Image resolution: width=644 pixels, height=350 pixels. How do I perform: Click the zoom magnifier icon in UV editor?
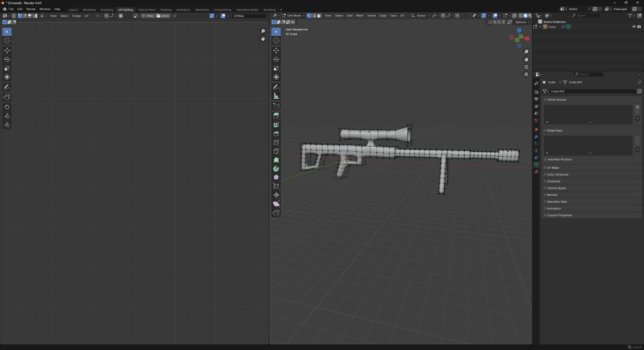point(263,31)
